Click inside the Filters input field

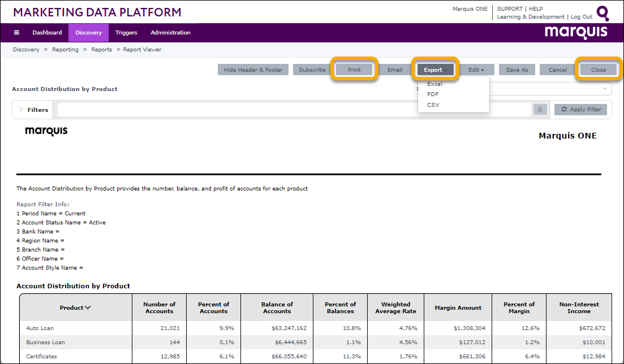294,110
